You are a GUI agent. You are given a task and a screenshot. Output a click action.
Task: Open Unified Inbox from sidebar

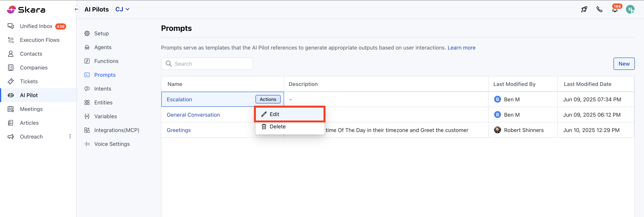tap(36, 26)
